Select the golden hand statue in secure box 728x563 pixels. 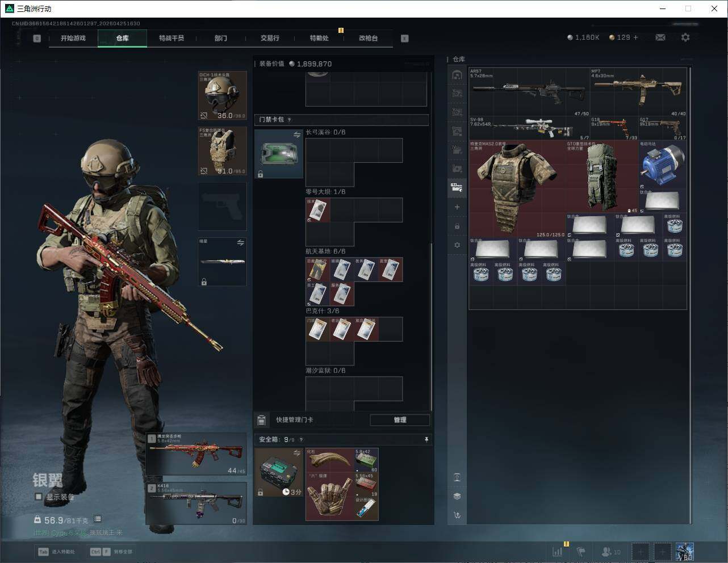[330, 496]
